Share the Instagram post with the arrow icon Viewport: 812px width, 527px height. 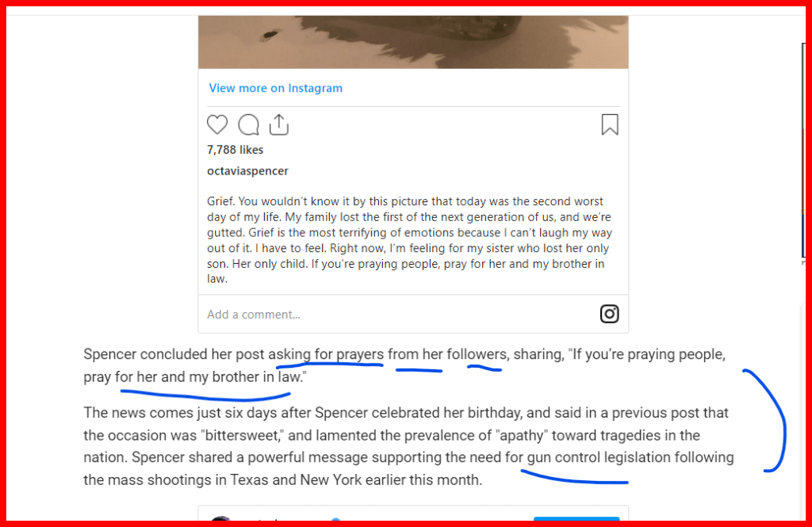click(x=278, y=124)
